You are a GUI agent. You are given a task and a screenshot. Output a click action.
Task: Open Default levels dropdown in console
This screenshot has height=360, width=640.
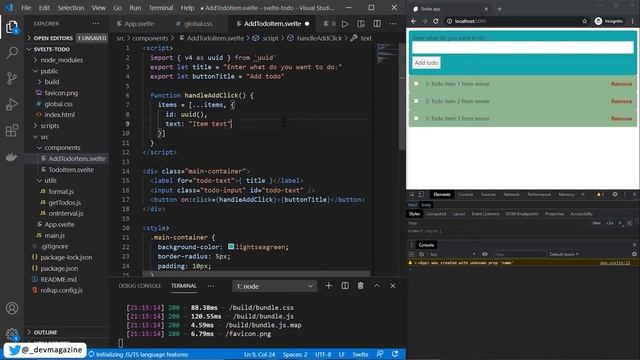tap(564, 254)
